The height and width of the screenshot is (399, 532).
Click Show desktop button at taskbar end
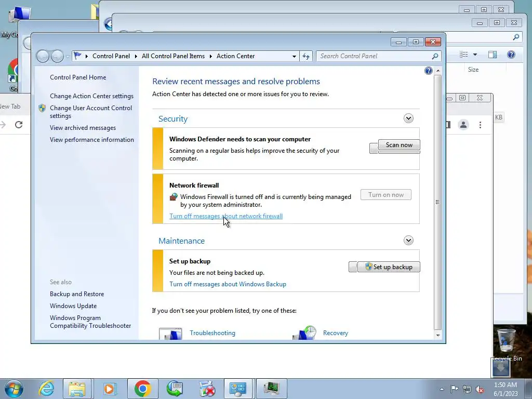(x=528, y=389)
